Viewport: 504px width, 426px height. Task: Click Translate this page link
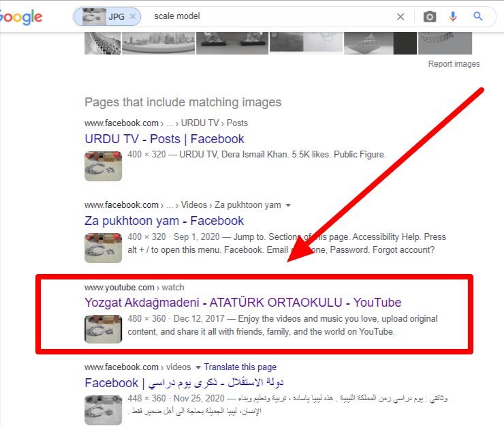240,367
